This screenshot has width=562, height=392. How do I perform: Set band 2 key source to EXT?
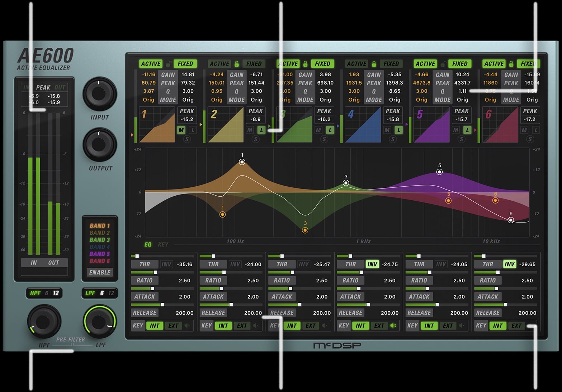(x=242, y=326)
